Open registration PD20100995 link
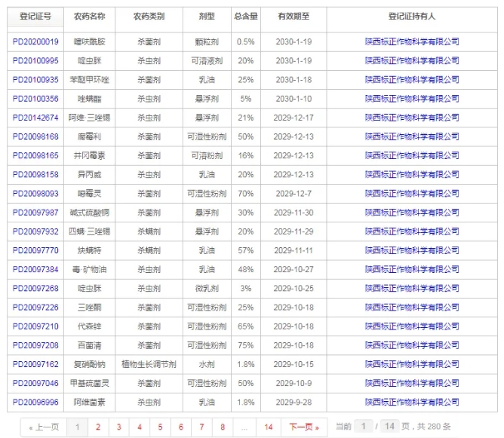Viewport: 504px width, 438px height. point(35,61)
